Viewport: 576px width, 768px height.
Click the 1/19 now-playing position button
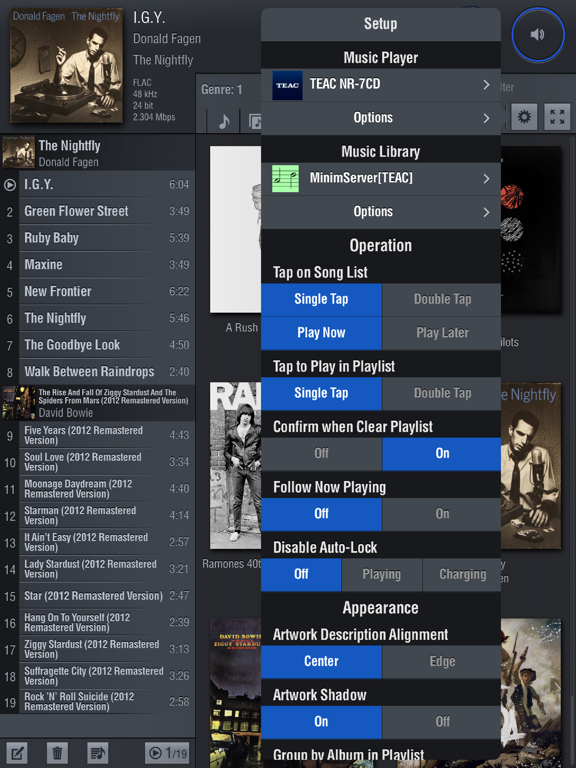168,753
